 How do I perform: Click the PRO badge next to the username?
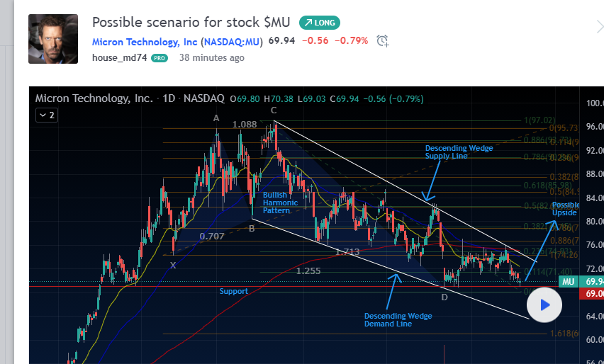[160, 58]
